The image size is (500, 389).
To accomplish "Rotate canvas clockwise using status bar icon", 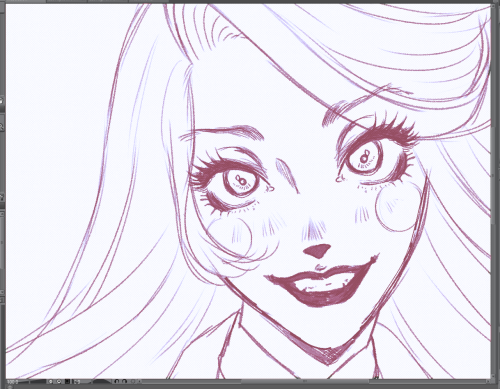I will [124, 381].
